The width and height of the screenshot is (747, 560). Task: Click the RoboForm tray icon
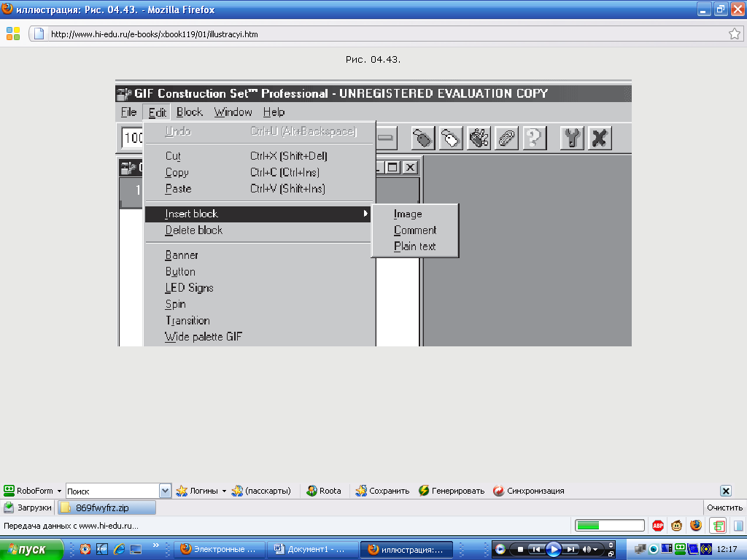[x=680, y=549]
